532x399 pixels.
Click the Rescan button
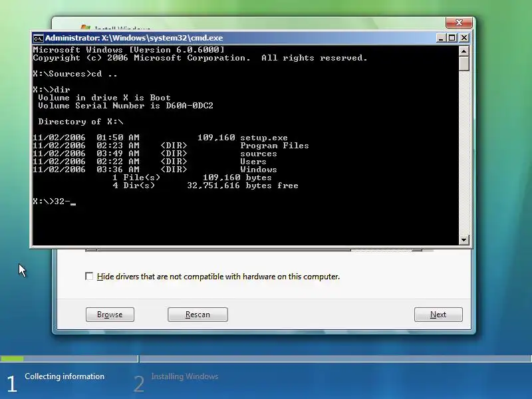pos(198,315)
